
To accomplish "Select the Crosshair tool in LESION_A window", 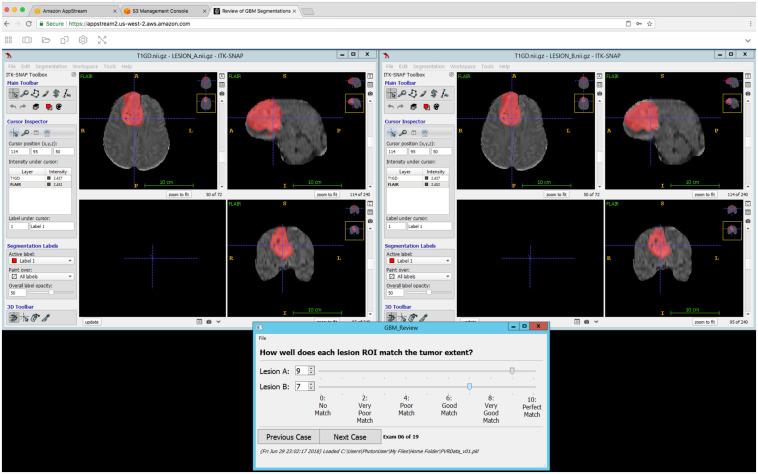I will (x=13, y=92).
